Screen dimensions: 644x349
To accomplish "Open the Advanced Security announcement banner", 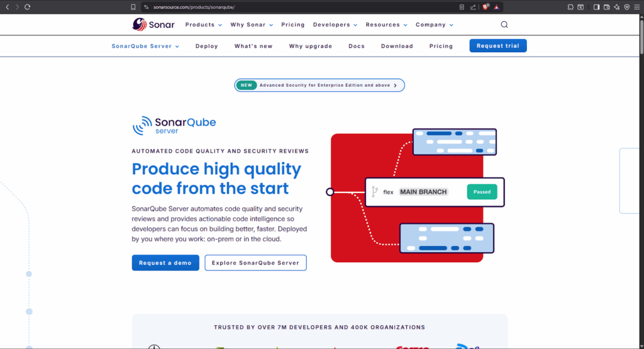I will 319,85.
